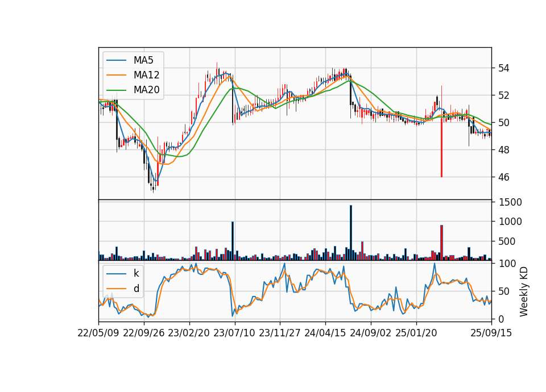Click the tall red volume bar
The image size is (546, 392).
(441, 243)
